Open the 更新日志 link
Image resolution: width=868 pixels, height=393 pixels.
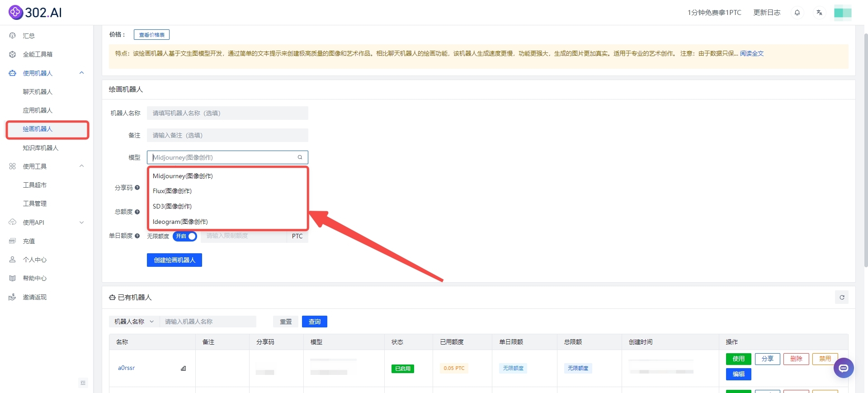(x=767, y=13)
